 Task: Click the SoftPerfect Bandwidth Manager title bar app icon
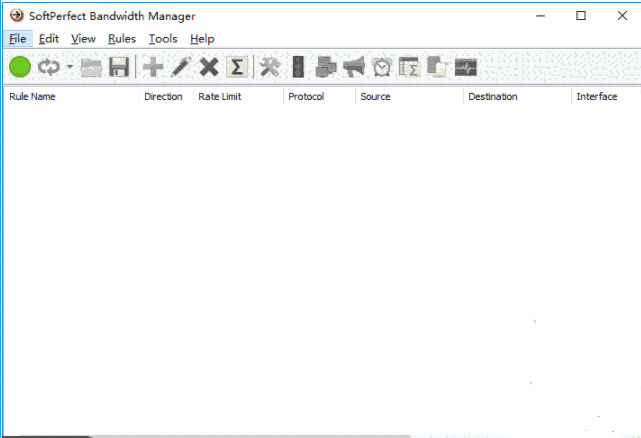[17, 16]
